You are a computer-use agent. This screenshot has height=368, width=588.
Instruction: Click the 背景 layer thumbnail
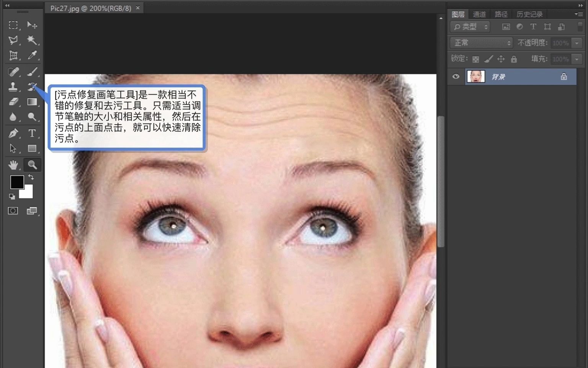[x=476, y=77]
